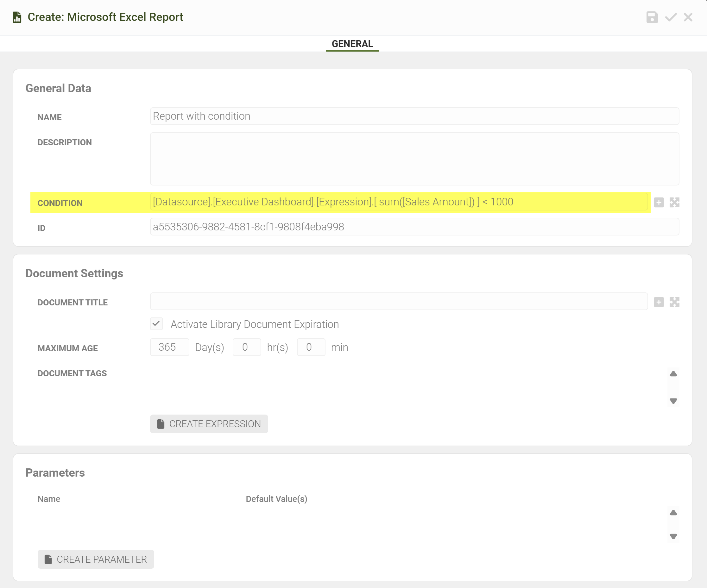707x588 pixels.
Task: Switch to the GENERAL tab
Action: pyautogui.click(x=352, y=44)
